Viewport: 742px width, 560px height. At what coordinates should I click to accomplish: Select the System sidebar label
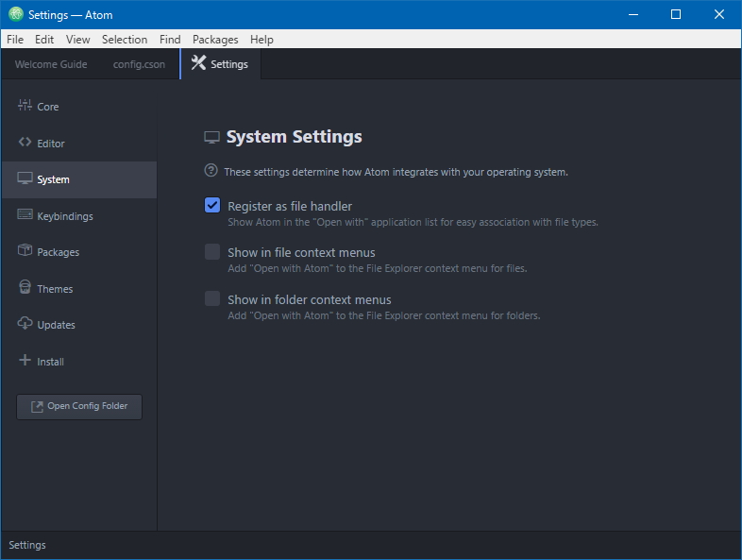click(x=53, y=179)
